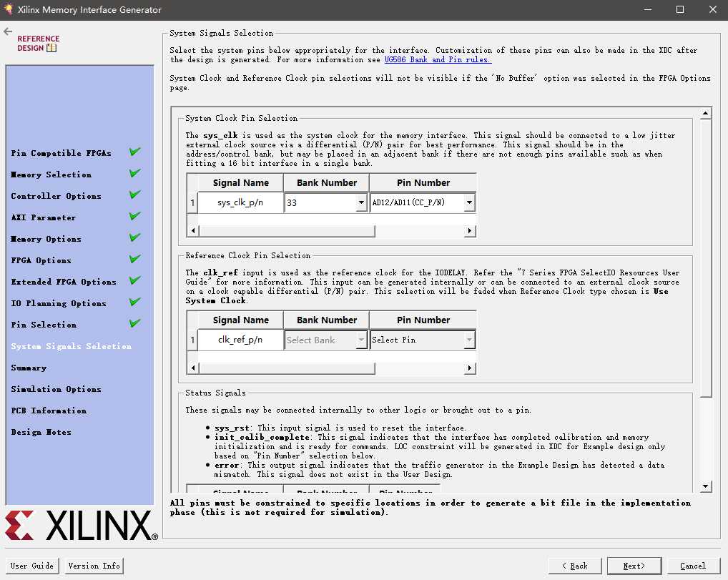Click checkmark next to Controller Options
Viewport: 728px width, 580px height.
[x=134, y=195]
